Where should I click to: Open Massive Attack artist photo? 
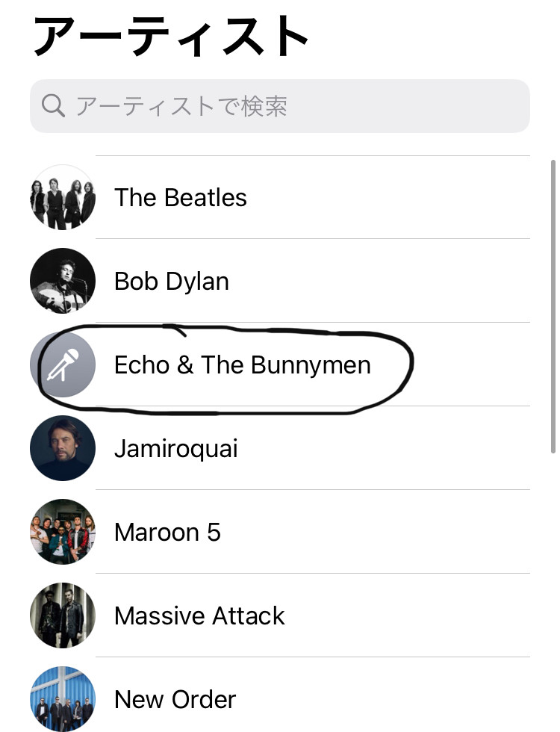(x=63, y=615)
